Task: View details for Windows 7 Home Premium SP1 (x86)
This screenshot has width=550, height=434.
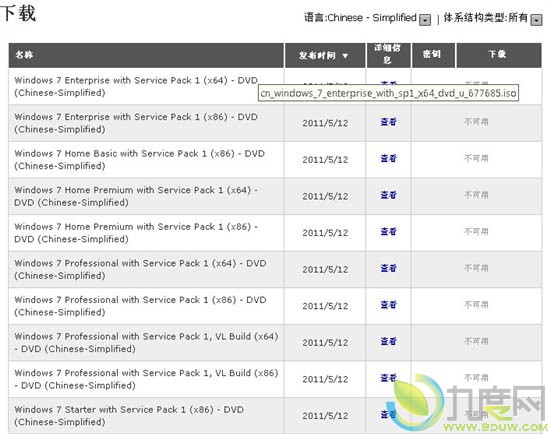Action: point(388,231)
